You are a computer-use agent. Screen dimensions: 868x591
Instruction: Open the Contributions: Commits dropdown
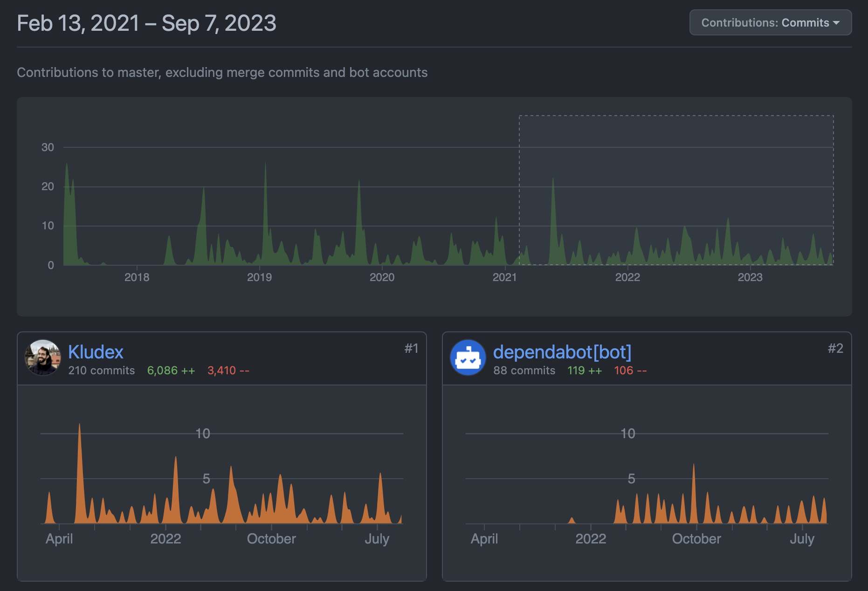(770, 22)
